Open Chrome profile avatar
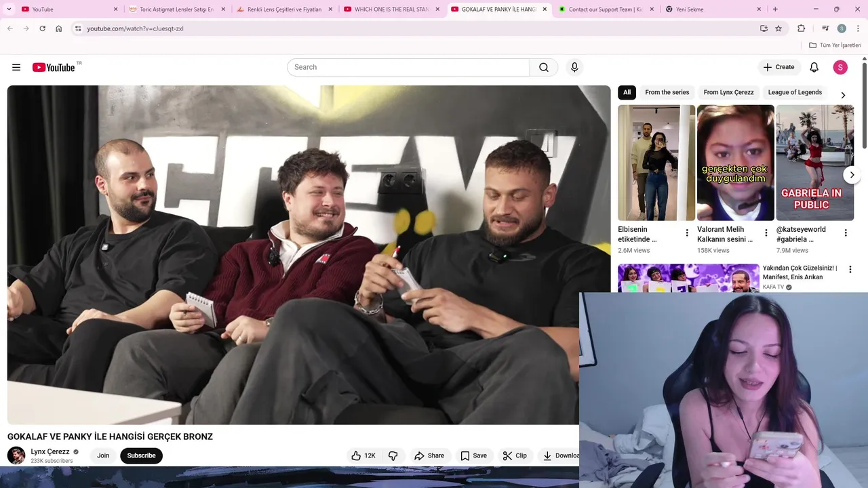Viewport: 868px width, 488px height. [x=842, y=28]
